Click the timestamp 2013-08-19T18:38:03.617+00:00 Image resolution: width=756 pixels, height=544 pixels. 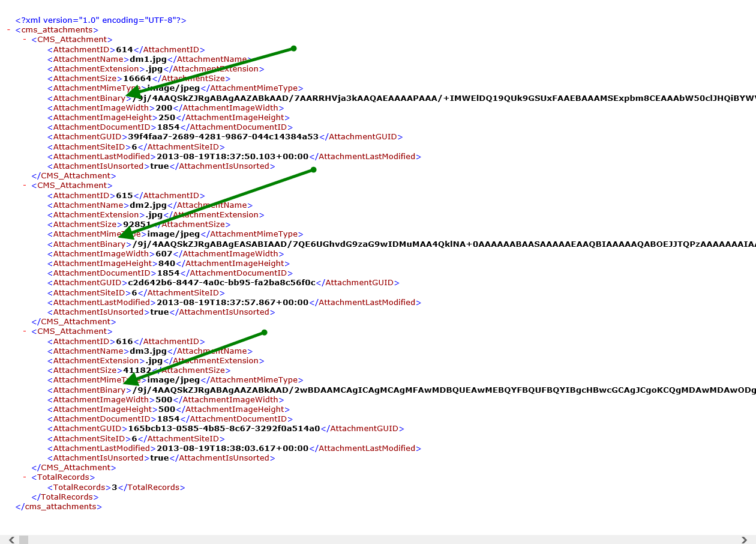click(x=232, y=448)
